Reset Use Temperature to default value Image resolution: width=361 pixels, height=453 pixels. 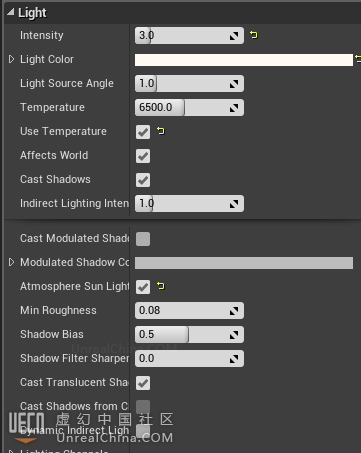(161, 131)
